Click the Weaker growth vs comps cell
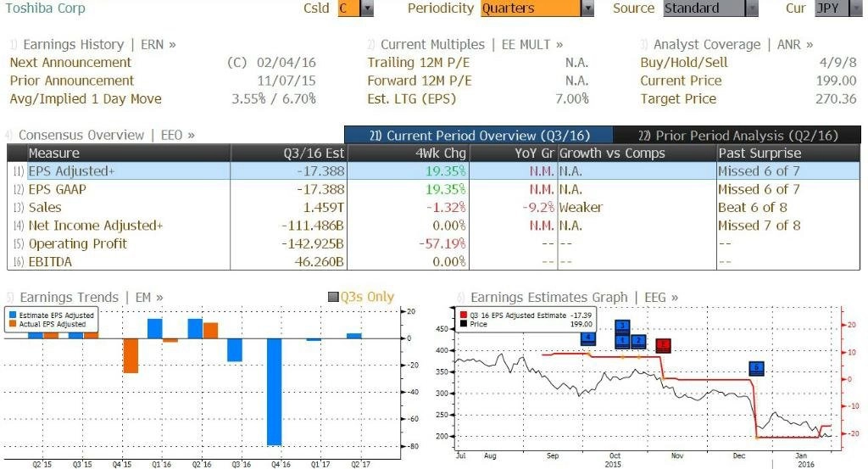868x469 pixels. pyautogui.click(x=581, y=208)
